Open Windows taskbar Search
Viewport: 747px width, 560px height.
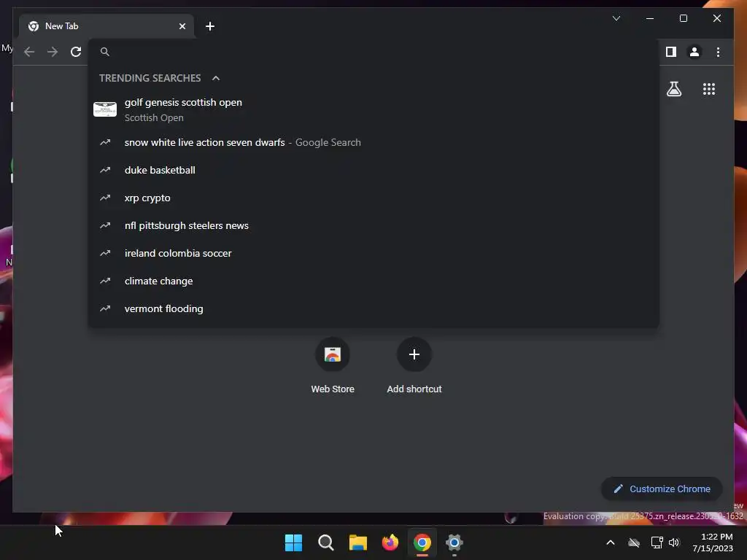tap(326, 542)
